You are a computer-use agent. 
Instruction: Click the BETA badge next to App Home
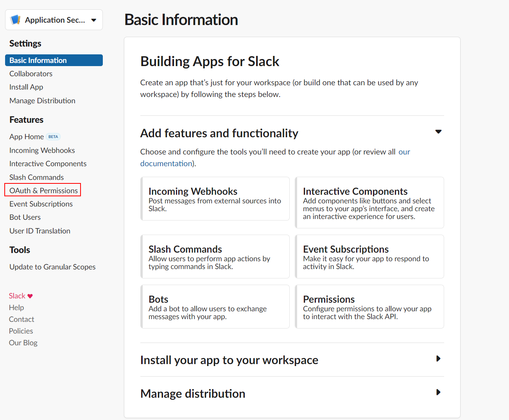(x=53, y=137)
